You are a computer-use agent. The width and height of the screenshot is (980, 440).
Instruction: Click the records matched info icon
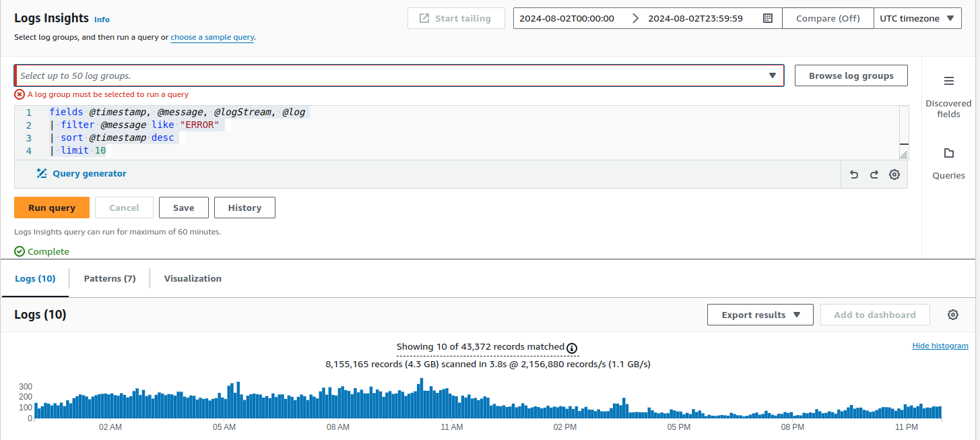[x=572, y=348]
